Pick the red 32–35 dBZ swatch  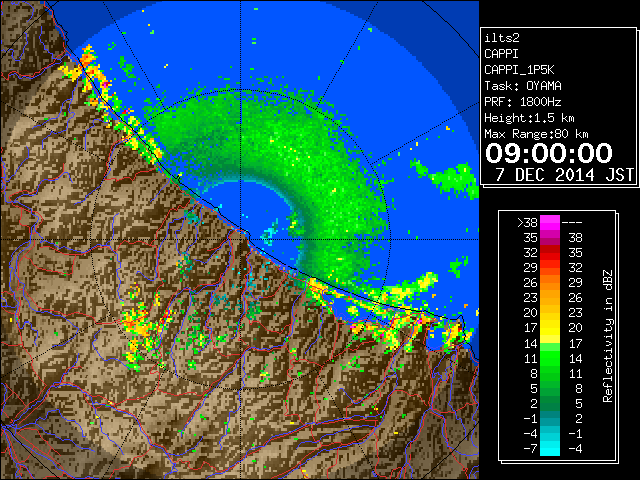(x=550, y=253)
